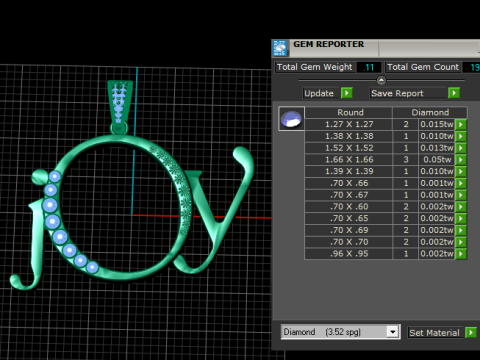
Task: Click the Set Material button label
Action: click(434, 333)
